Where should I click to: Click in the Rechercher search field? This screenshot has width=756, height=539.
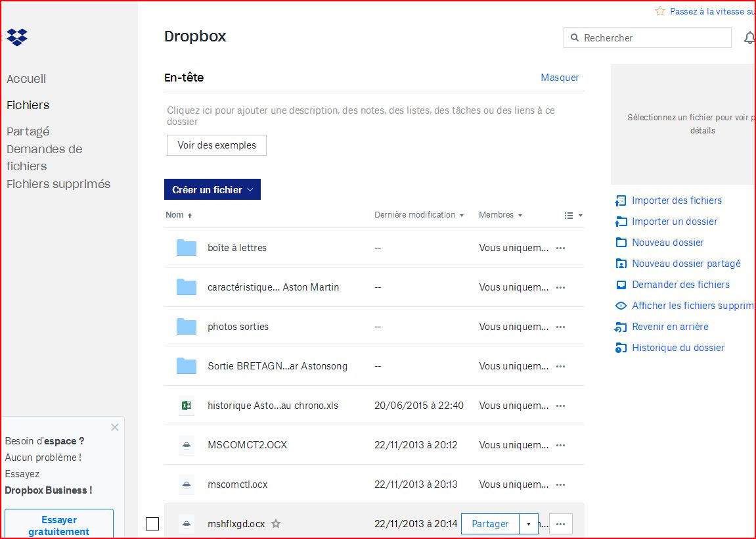point(648,37)
